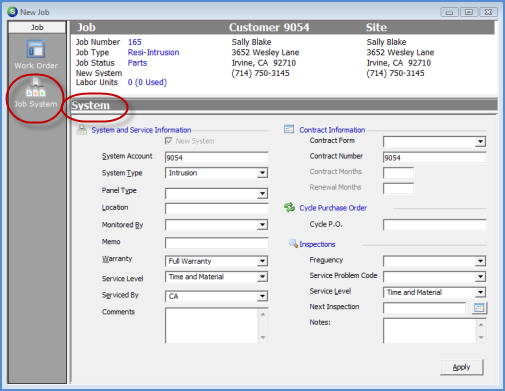This screenshot has width=505, height=391.
Task: Open the Next Inspection calendar picker
Action: 479,308
